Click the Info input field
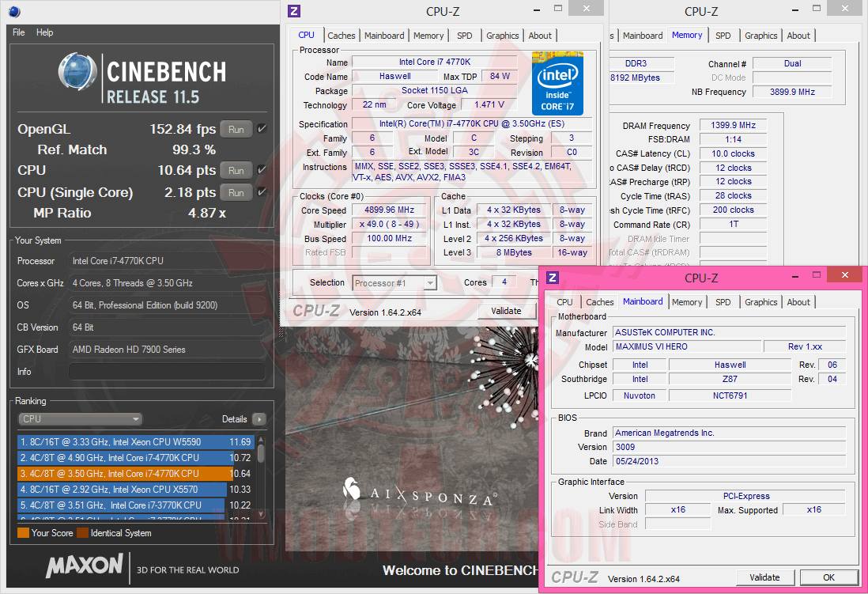 (x=167, y=372)
